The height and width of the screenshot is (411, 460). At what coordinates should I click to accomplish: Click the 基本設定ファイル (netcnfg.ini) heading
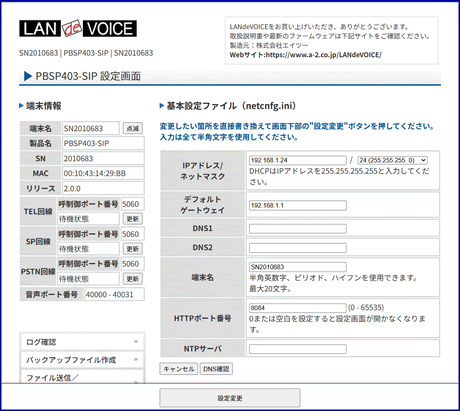pos(231,106)
